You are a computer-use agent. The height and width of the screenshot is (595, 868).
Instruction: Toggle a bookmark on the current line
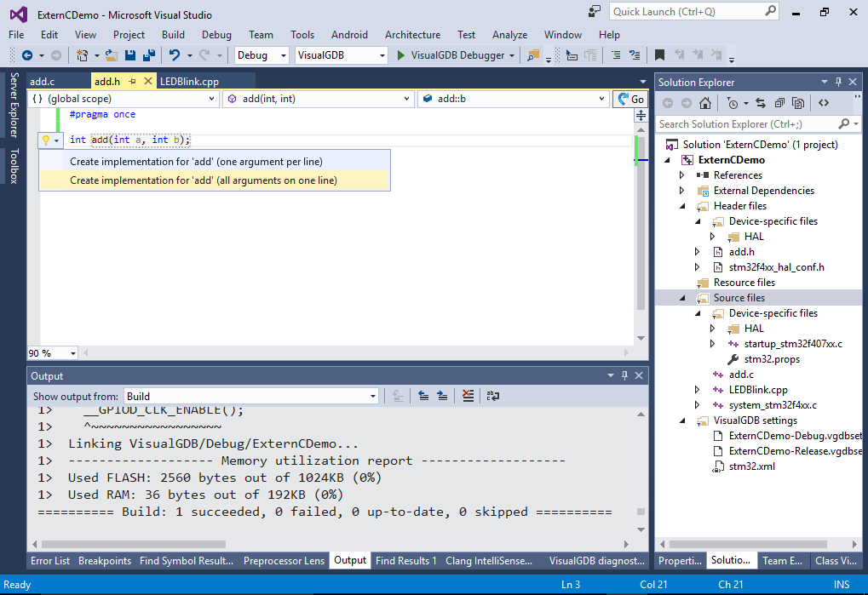click(659, 55)
